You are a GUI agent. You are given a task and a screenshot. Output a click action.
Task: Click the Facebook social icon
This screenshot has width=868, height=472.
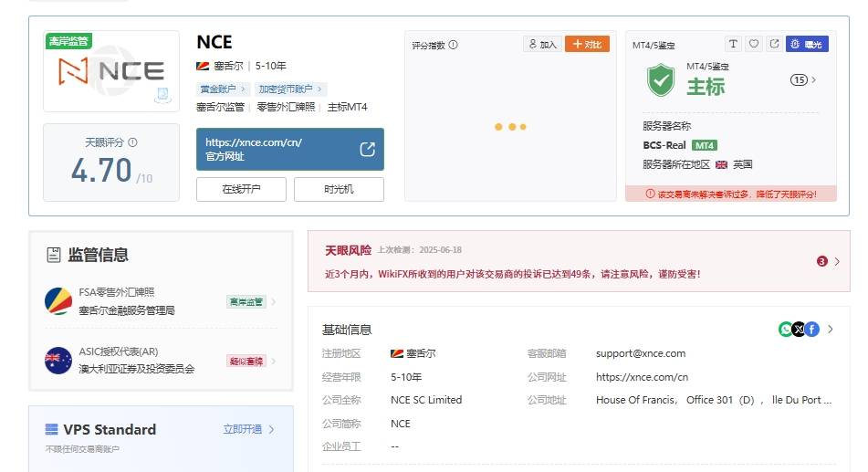tap(812, 329)
